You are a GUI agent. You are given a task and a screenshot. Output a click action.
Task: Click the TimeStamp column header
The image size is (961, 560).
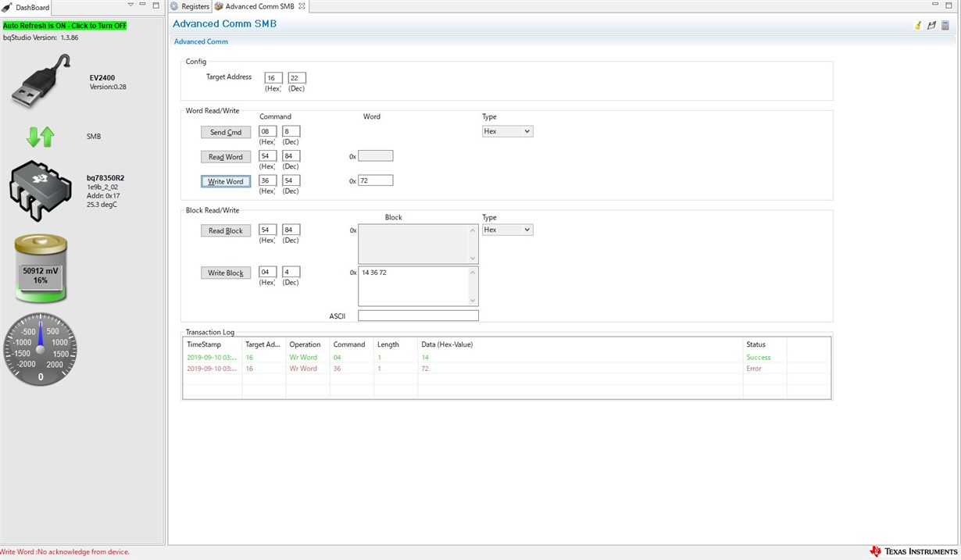tap(213, 344)
